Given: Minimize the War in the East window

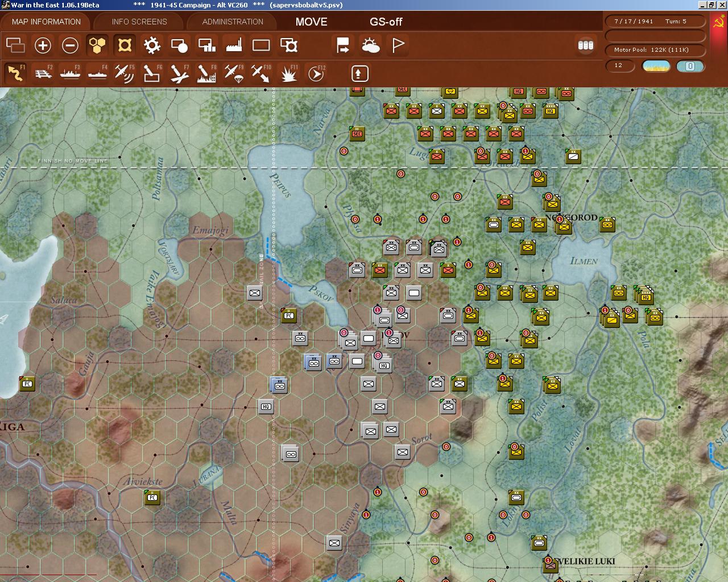Looking at the screenshot, I should click(702, 5).
